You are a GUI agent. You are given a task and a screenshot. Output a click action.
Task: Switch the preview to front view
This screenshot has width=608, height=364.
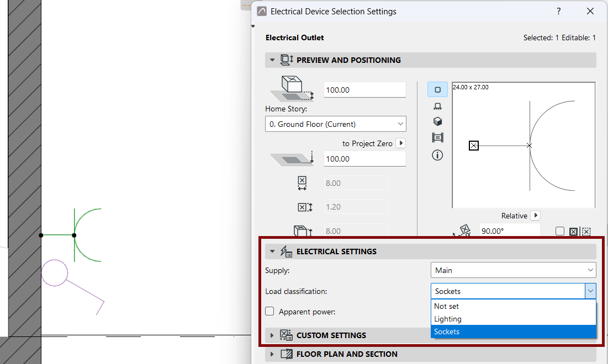tap(437, 106)
